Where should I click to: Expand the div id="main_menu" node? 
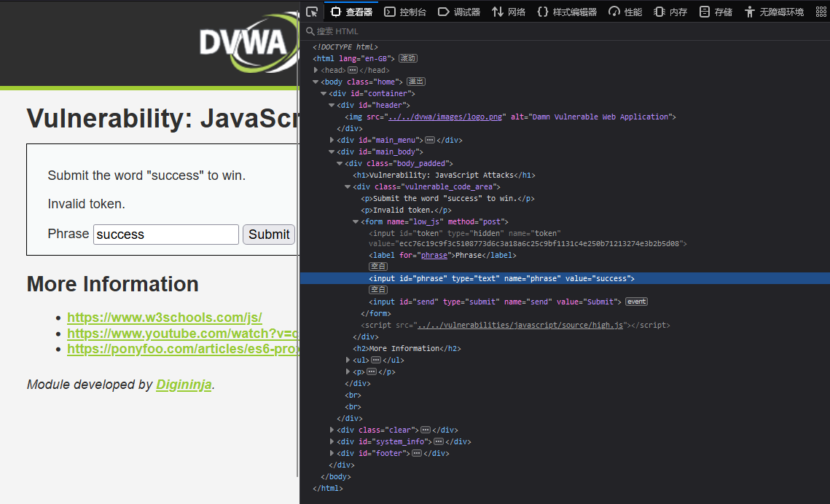(332, 139)
